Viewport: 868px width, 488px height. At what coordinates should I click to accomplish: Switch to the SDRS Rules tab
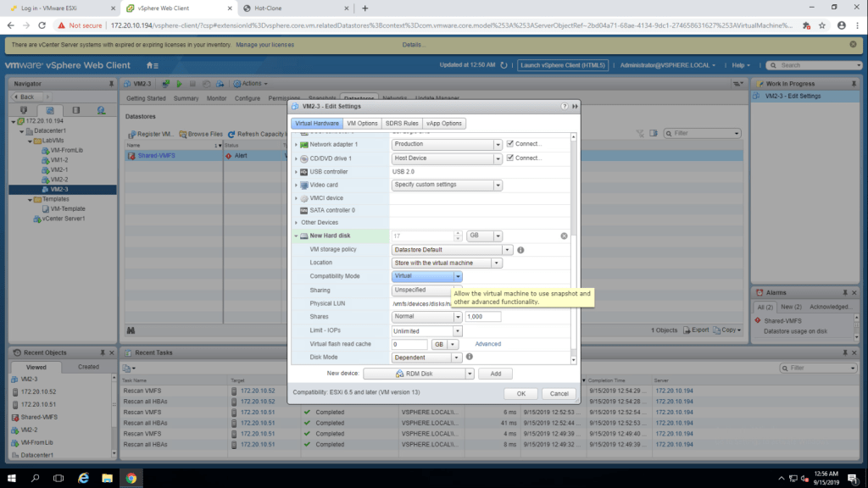[402, 124]
